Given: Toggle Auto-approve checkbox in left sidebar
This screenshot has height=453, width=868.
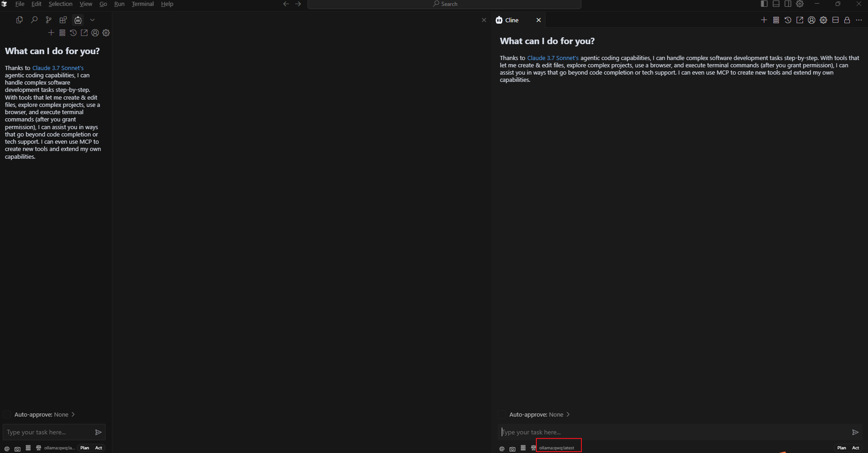Looking at the screenshot, I should [7, 414].
